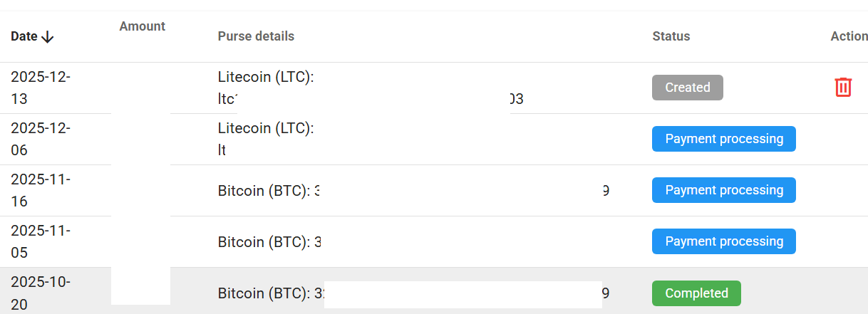Select the 2025-11-16 date cell
Screen dimensions: 868x314
41,190
